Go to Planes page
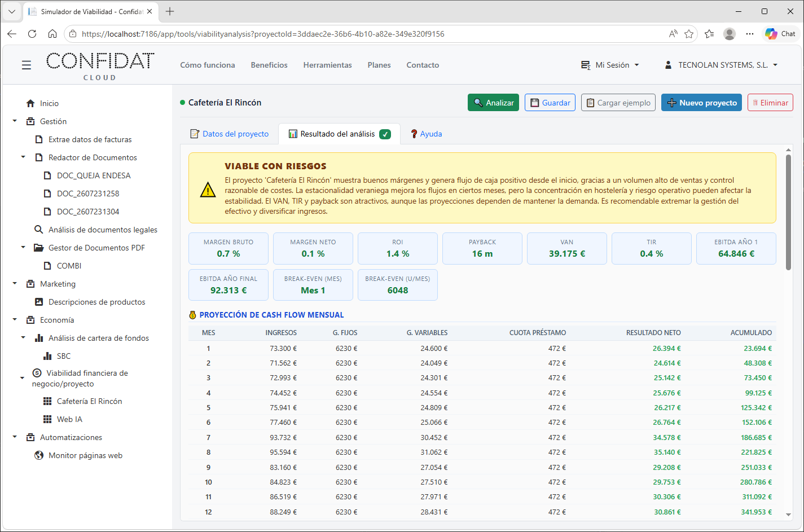Image resolution: width=804 pixels, height=532 pixels. click(379, 65)
